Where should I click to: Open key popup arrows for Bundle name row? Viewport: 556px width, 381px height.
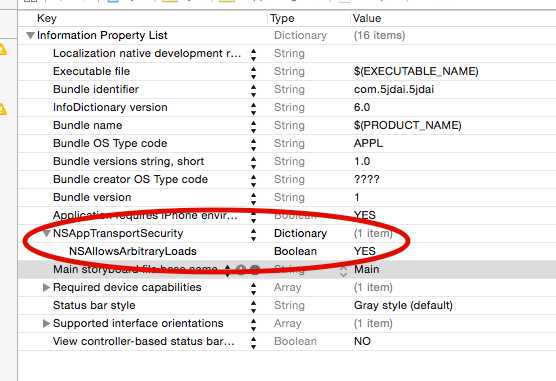point(253,126)
